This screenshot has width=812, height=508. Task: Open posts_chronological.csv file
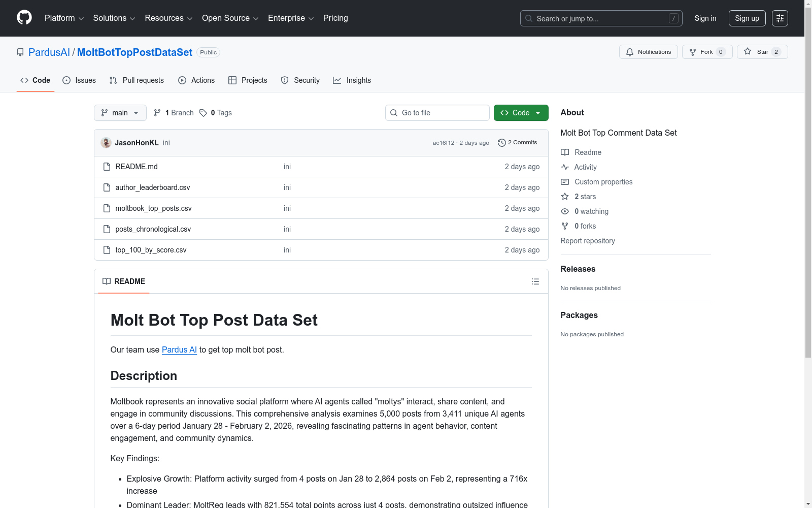[x=153, y=229]
